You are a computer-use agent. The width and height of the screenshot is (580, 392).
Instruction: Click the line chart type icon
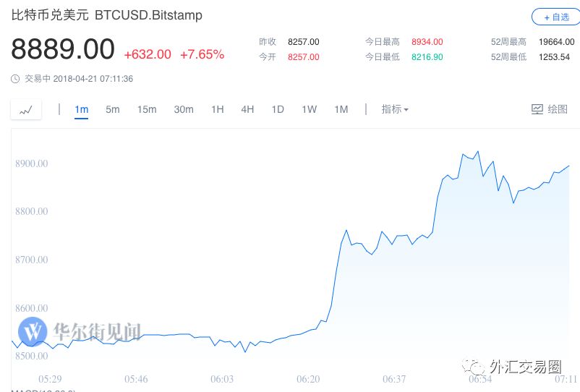26,110
